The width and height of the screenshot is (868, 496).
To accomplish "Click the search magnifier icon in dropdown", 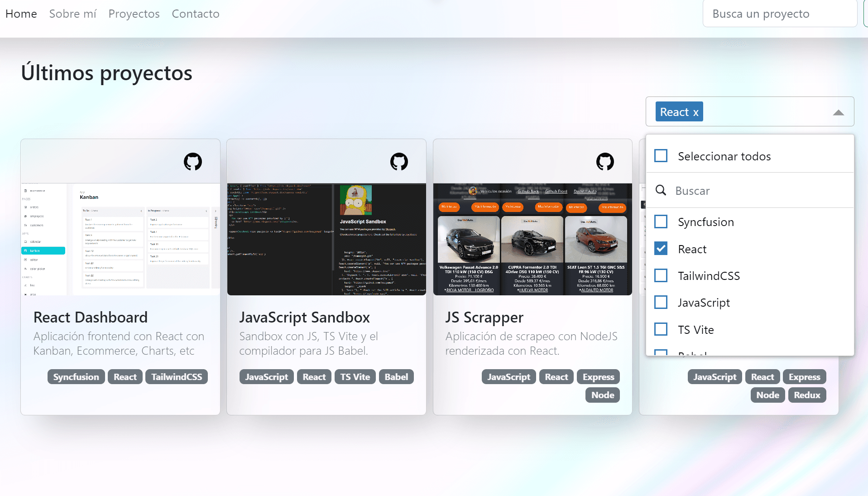I will pos(661,190).
